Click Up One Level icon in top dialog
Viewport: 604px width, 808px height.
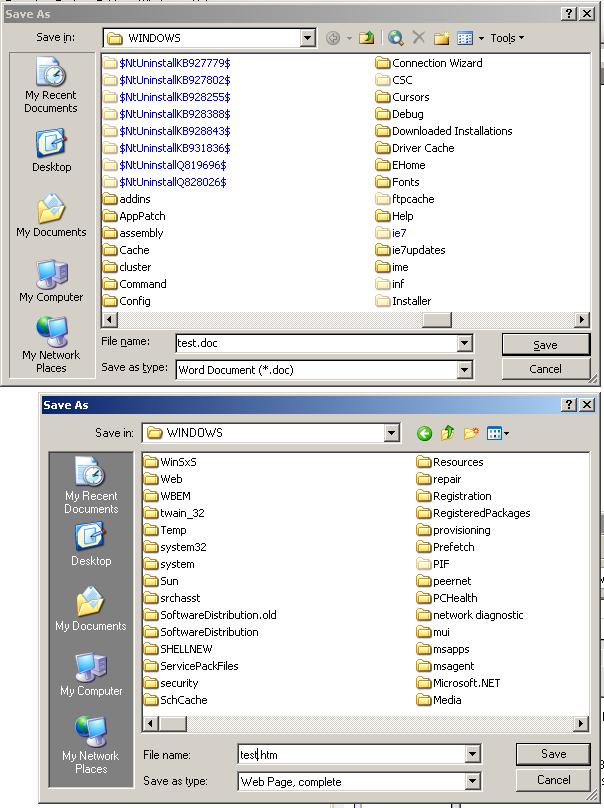click(366, 38)
